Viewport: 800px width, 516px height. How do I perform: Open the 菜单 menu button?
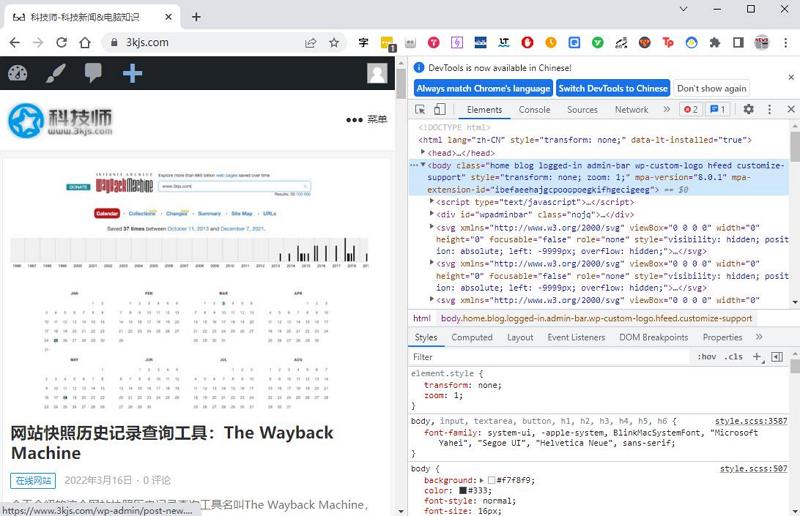coord(366,119)
